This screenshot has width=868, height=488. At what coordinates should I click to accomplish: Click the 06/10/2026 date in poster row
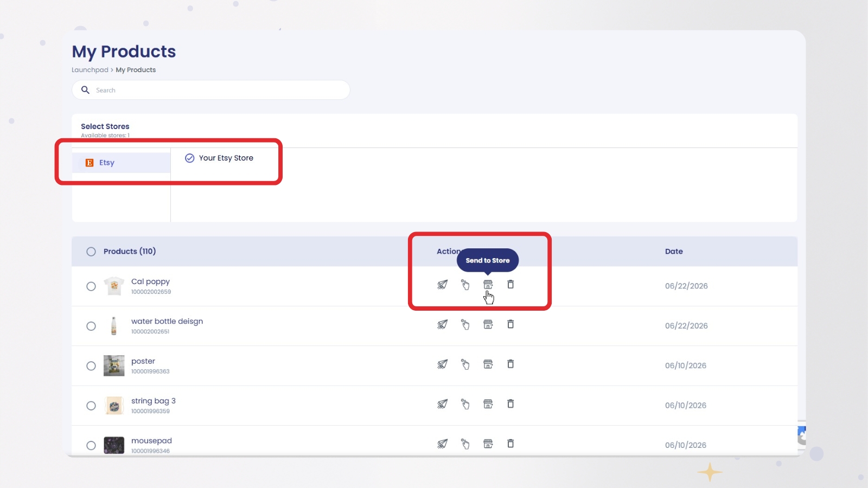click(x=686, y=365)
